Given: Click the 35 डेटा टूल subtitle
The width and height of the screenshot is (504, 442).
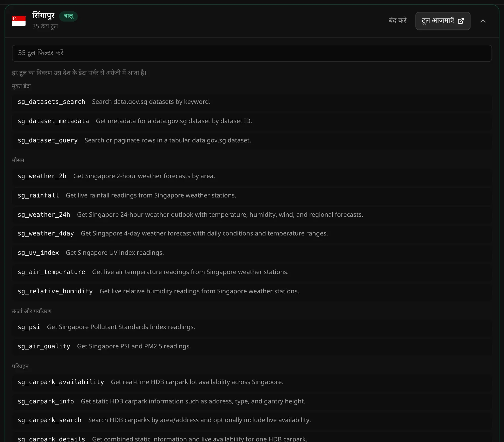Looking at the screenshot, I should point(45,26).
